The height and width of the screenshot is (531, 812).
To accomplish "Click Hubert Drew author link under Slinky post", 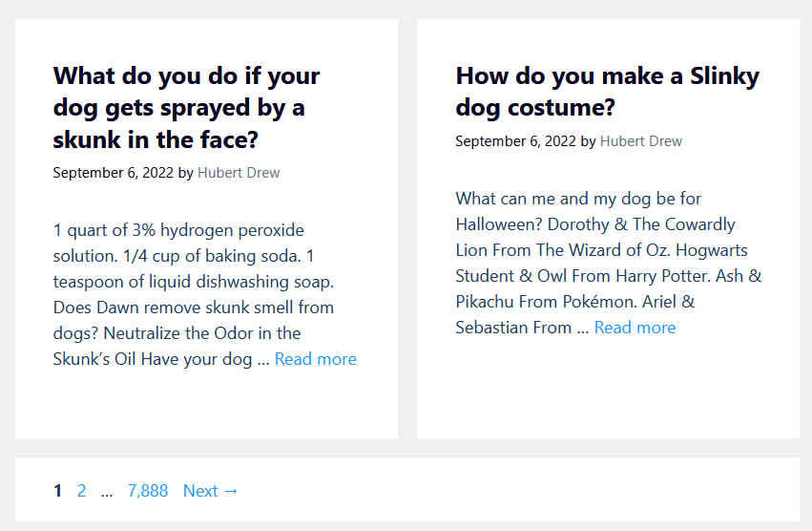I will click(x=641, y=141).
